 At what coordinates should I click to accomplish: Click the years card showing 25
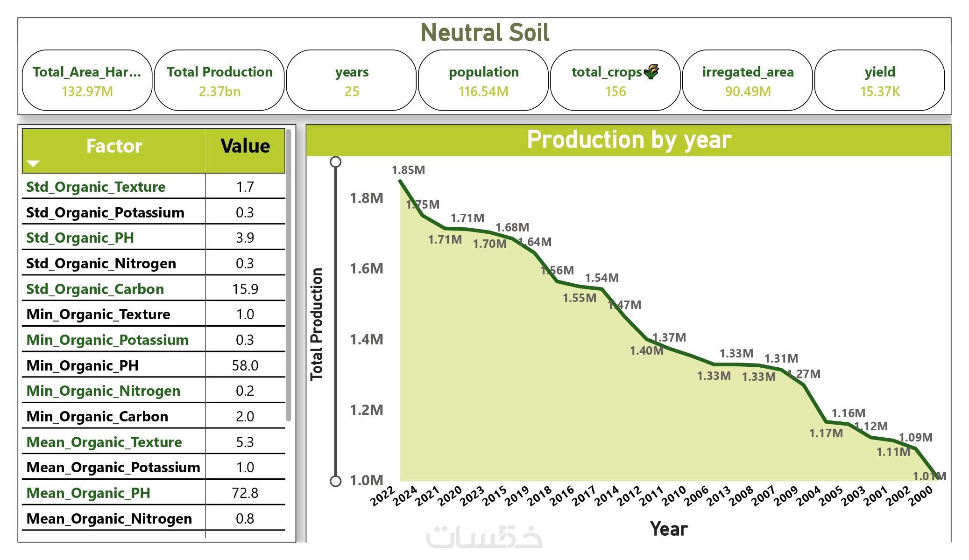[x=352, y=81]
